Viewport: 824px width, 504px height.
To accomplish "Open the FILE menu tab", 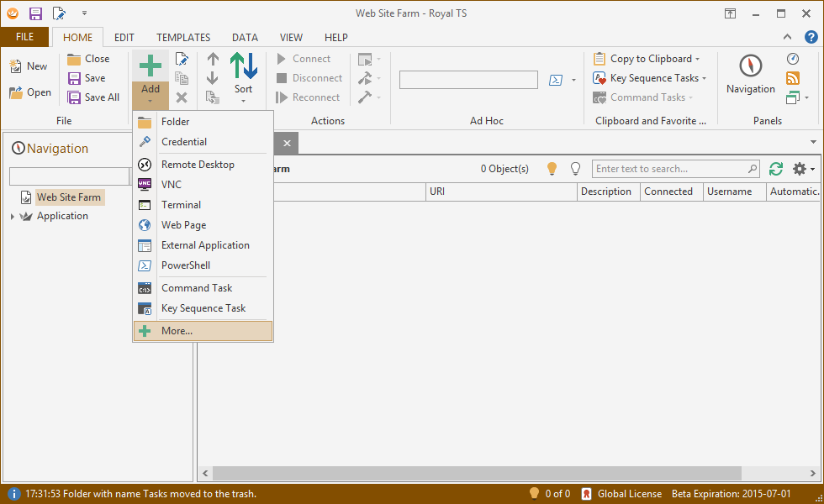I will pyautogui.click(x=24, y=37).
